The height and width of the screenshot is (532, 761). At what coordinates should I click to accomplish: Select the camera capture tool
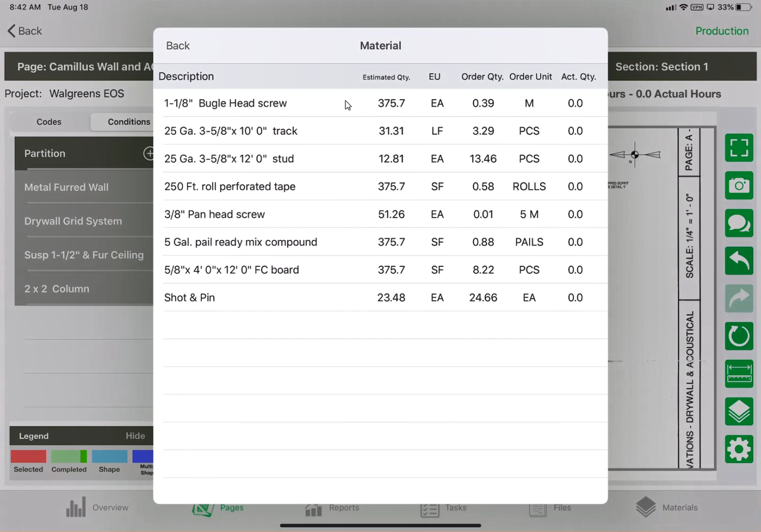point(739,186)
